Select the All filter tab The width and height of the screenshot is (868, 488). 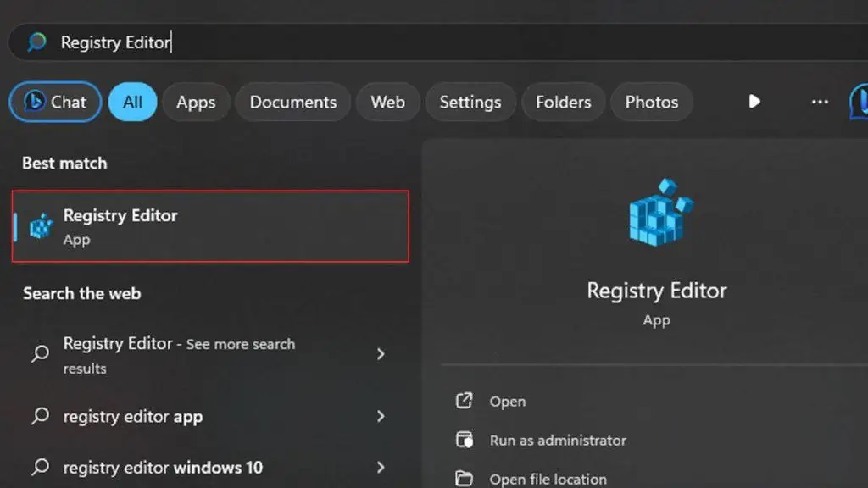click(133, 102)
